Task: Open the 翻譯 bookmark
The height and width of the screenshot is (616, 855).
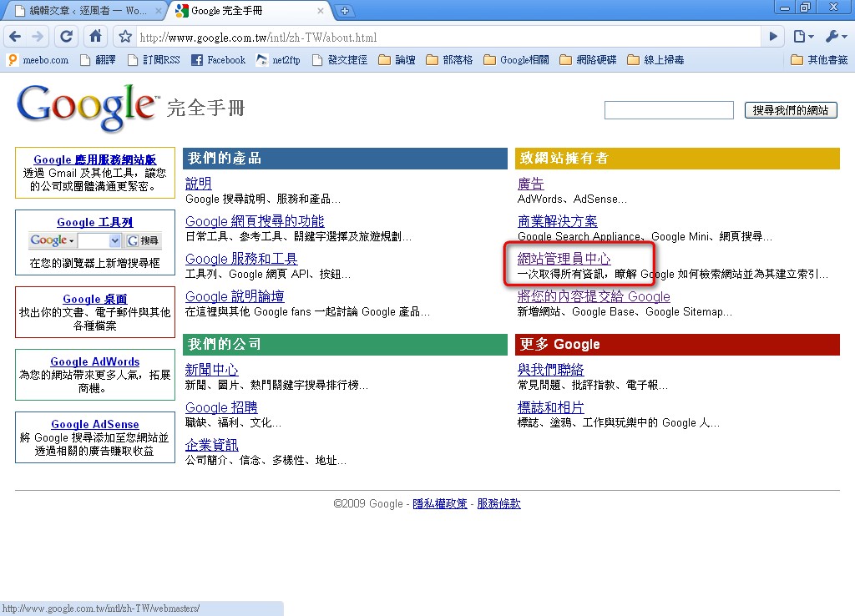Action: [x=99, y=60]
